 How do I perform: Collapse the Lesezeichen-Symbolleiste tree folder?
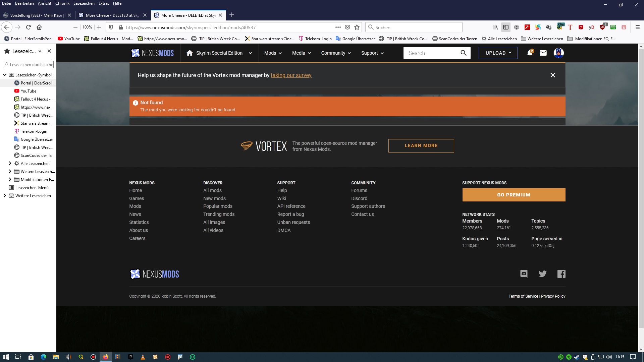tap(5, 75)
